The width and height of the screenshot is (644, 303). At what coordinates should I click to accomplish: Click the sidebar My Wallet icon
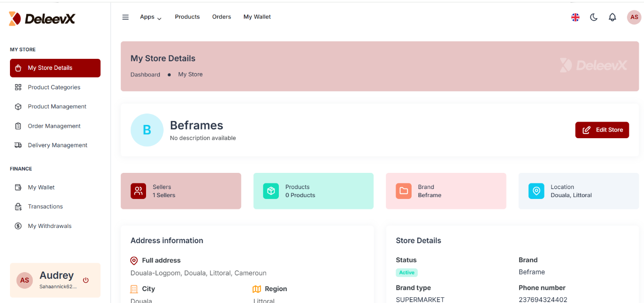(18, 187)
